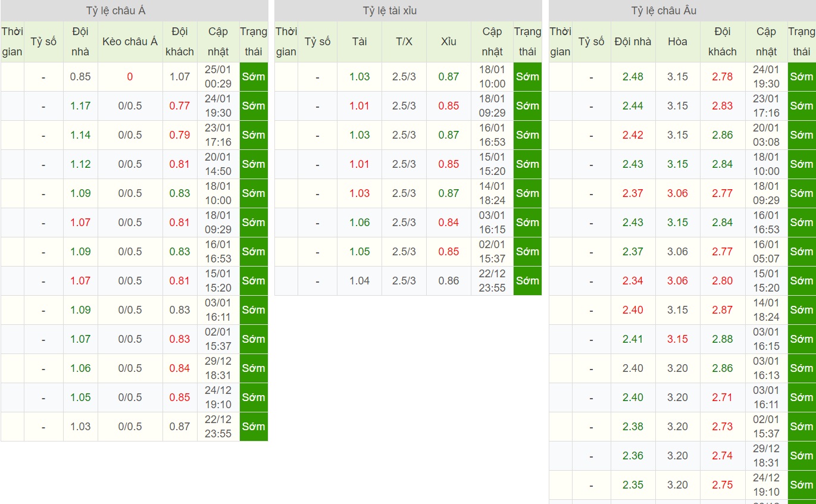
Task: Select home odds 0.85 in châu Á table
Action: point(80,77)
